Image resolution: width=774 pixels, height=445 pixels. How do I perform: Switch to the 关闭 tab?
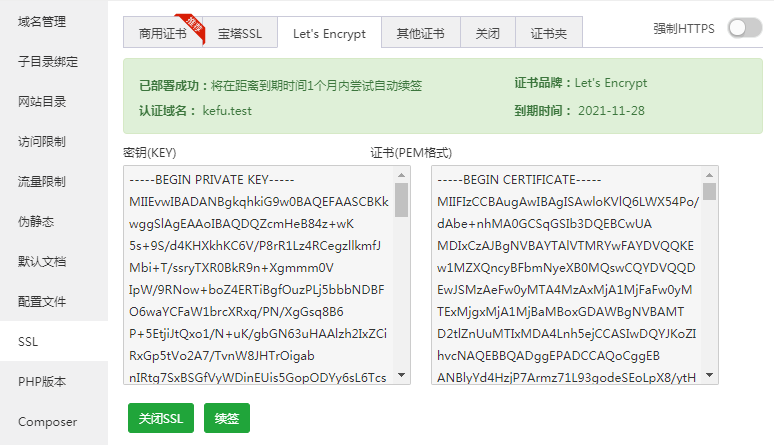click(487, 33)
